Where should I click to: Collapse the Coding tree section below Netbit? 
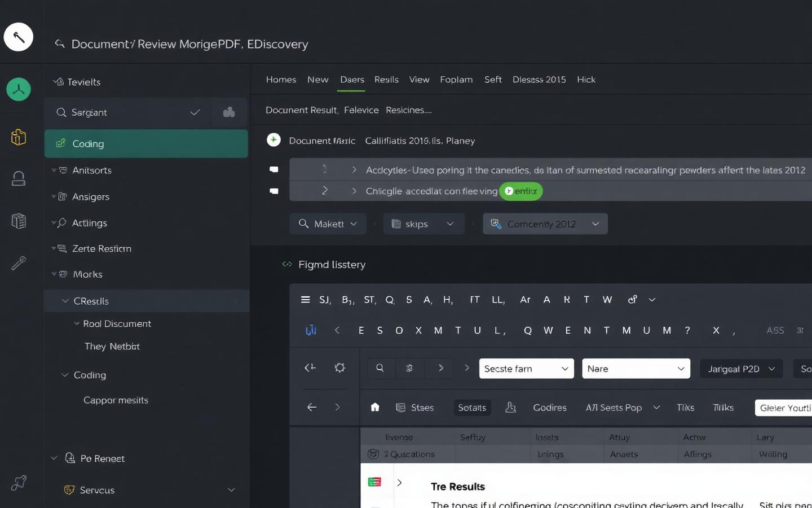[x=65, y=375]
